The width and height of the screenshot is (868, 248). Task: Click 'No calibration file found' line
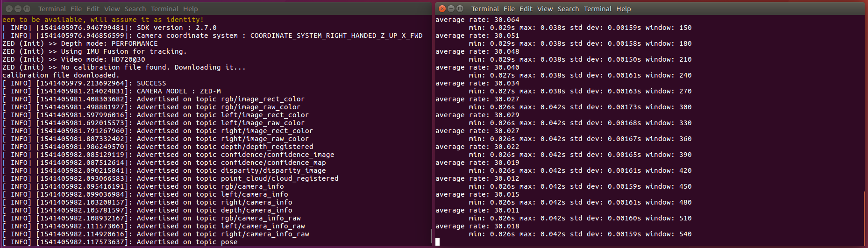[124, 67]
